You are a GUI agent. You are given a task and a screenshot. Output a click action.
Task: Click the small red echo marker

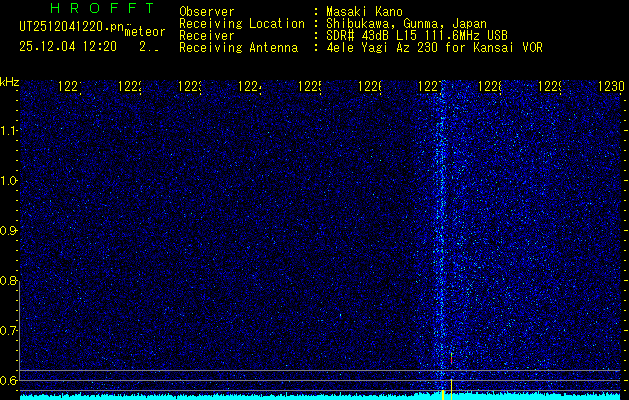point(451,359)
